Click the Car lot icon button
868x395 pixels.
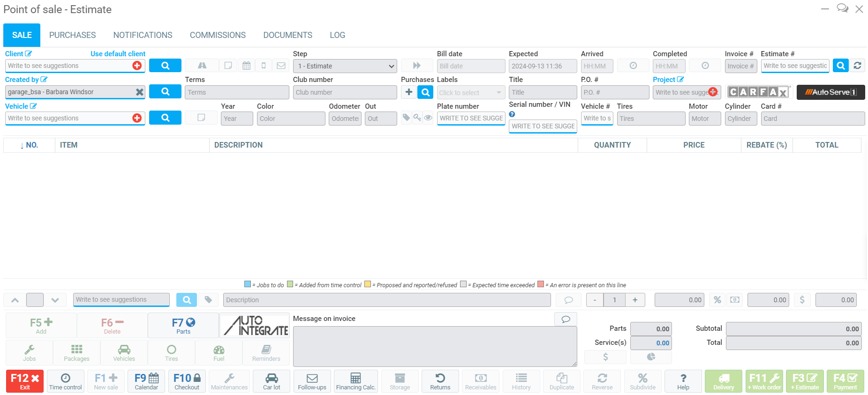272,381
